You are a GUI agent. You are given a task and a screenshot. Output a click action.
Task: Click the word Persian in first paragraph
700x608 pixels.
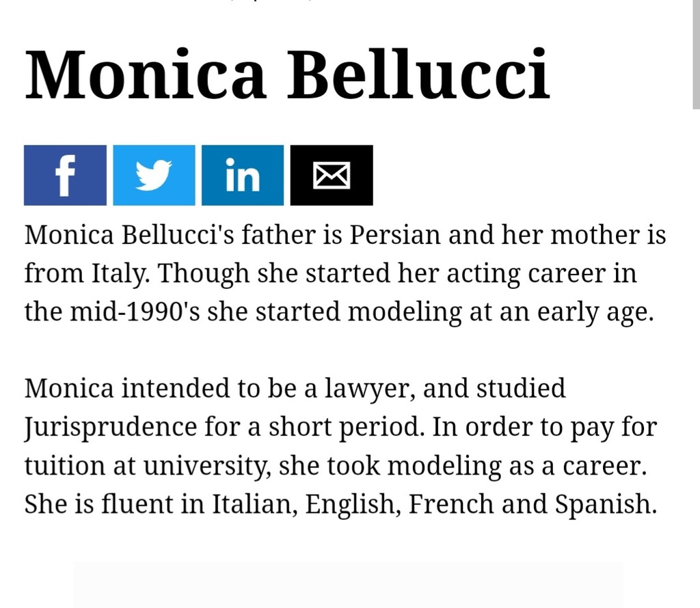[x=394, y=234]
